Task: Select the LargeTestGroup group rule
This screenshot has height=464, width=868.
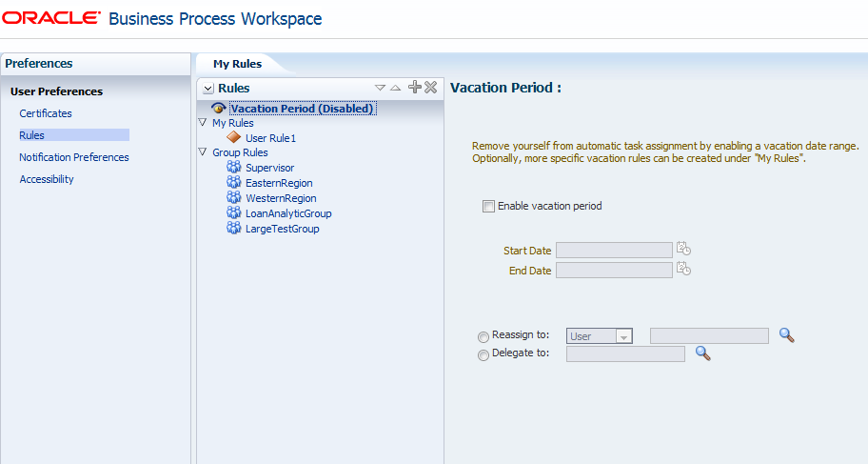Action: pyautogui.click(x=283, y=229)
